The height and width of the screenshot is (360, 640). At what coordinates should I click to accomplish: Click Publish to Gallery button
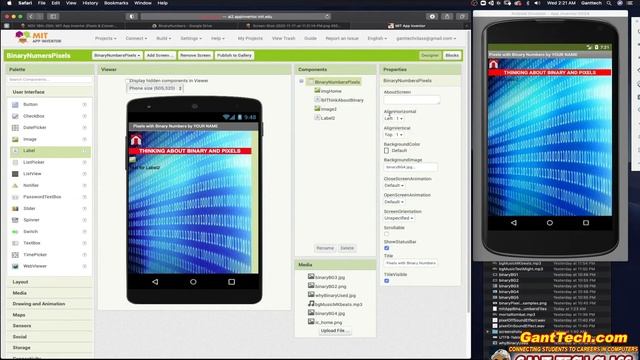click(234, 56)
